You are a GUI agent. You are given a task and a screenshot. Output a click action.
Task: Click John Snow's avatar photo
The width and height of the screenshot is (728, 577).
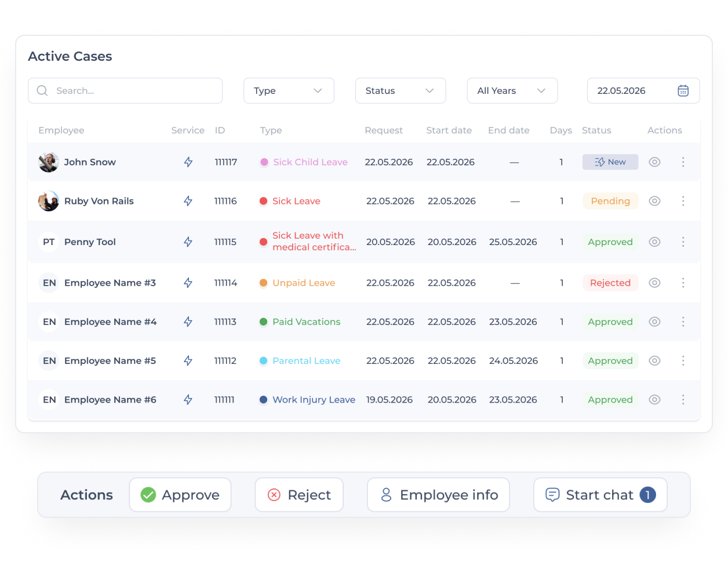coord(49,162)
